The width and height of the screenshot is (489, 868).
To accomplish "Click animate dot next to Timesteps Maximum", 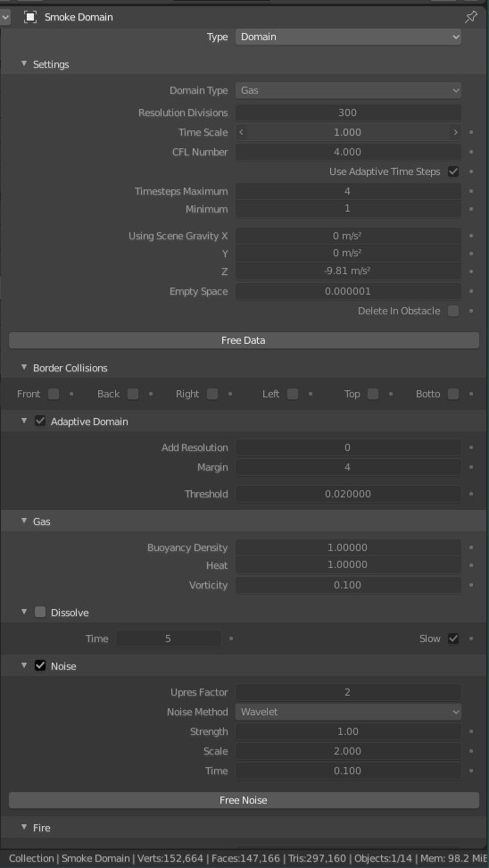I will pos(471,191).
